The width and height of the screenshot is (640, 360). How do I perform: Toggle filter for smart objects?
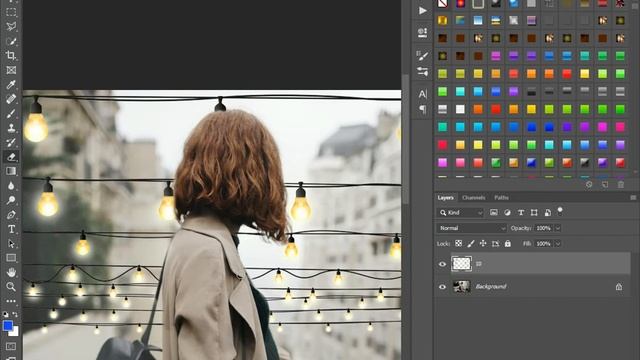[x=548, y=212]
